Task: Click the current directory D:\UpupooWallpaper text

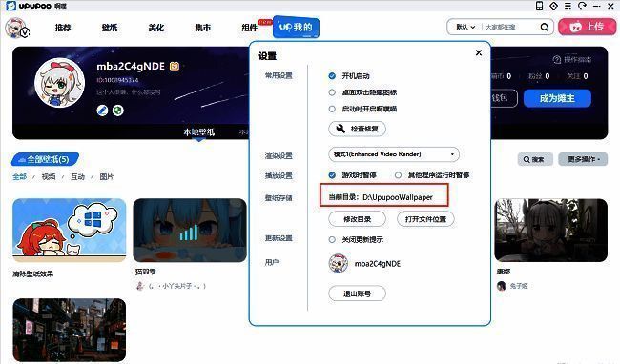Action: click(x=381, y=197)
